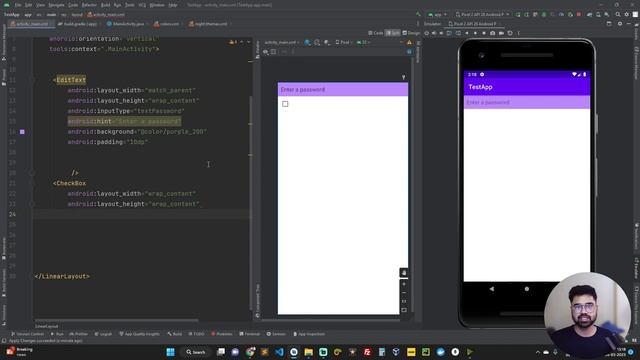Open the Help menu
The width and height of the screenshot is (640, 360).
point(173,5)
